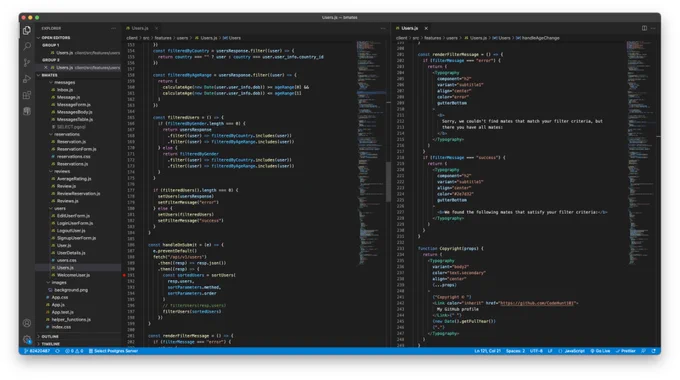Close the Users.js tab in left group
Image resolution: width=680 pixels, height=380 pixels.
coord(156,28)
